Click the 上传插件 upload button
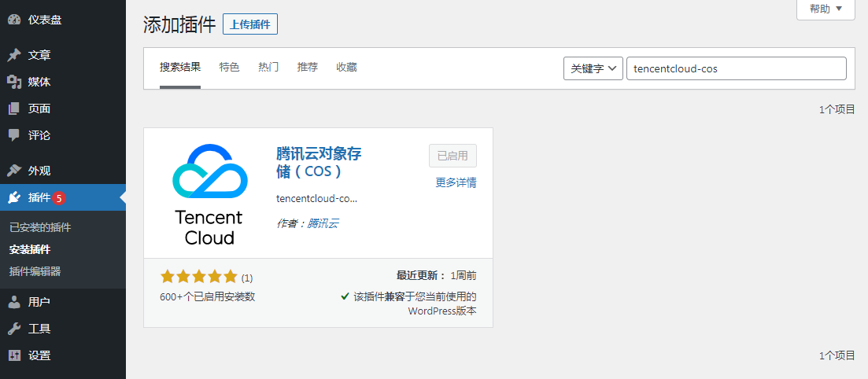Viewport: 868px width, 379px height. click(x=250, y=24)
